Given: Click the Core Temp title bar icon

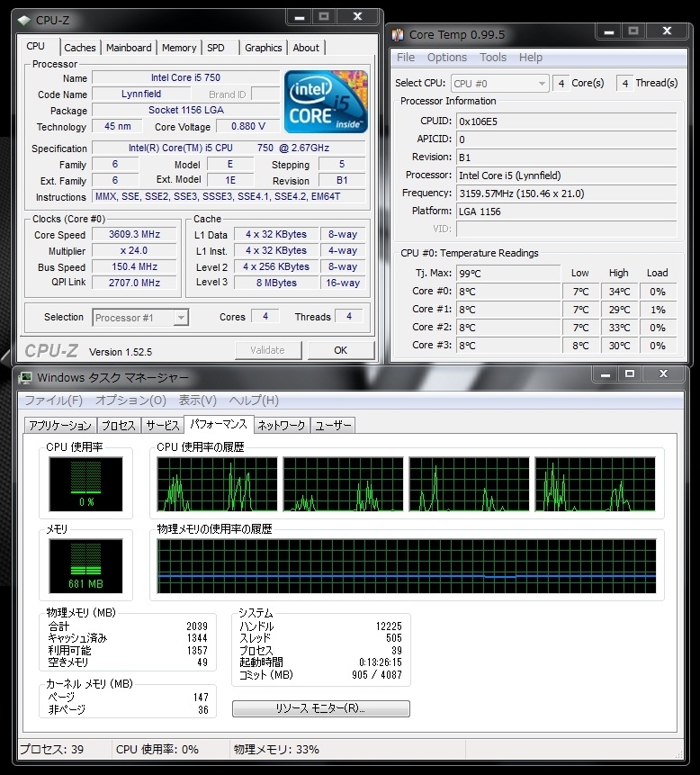Looking at the screenshot, I should click(x=398, y=34).
